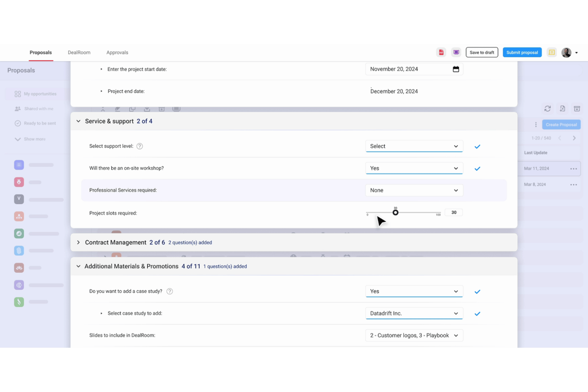The width and height of the screenshot is (588, 392).
Task: Click the 1 question(s) added link
Action: (x=225, y=266)
